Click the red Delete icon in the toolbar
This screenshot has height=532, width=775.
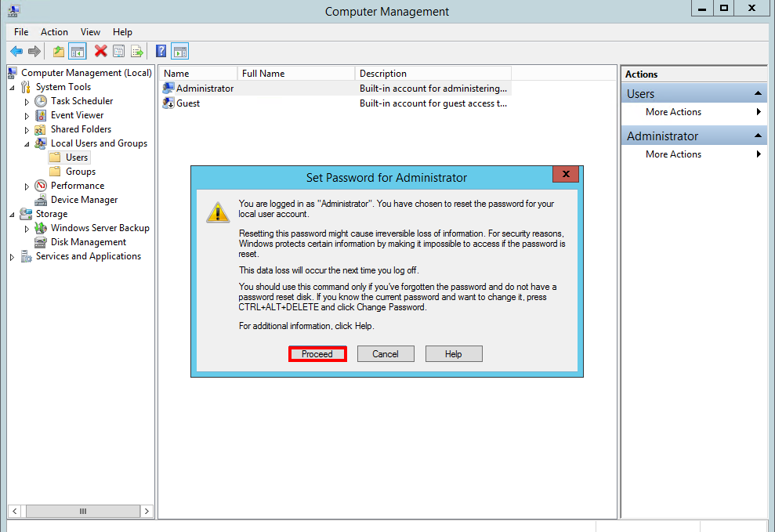point(101,51)
